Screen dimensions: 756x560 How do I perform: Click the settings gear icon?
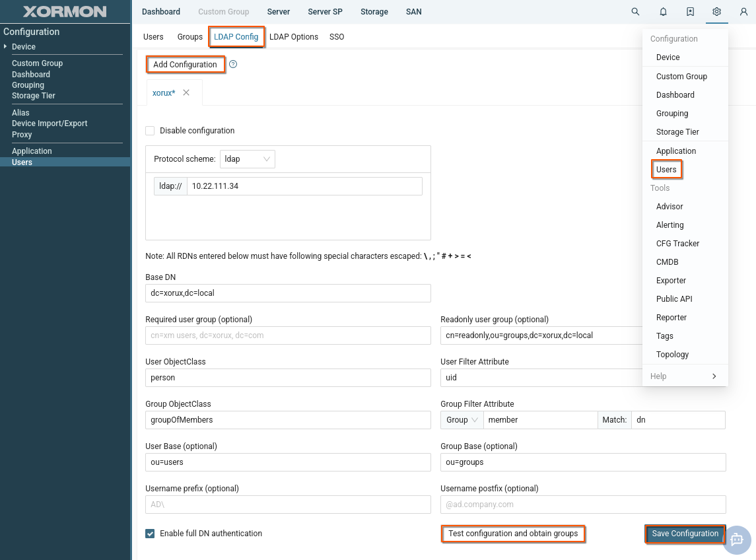pos(716,12)
